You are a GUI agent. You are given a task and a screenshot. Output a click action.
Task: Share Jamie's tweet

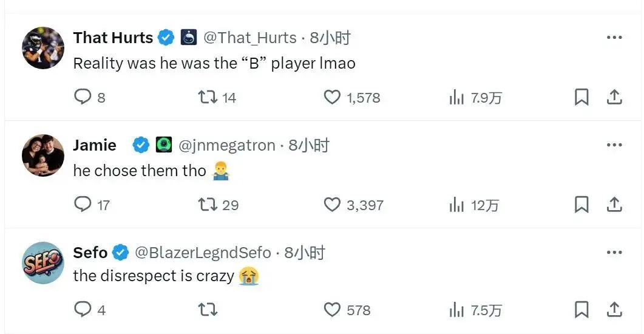(614, 205)
